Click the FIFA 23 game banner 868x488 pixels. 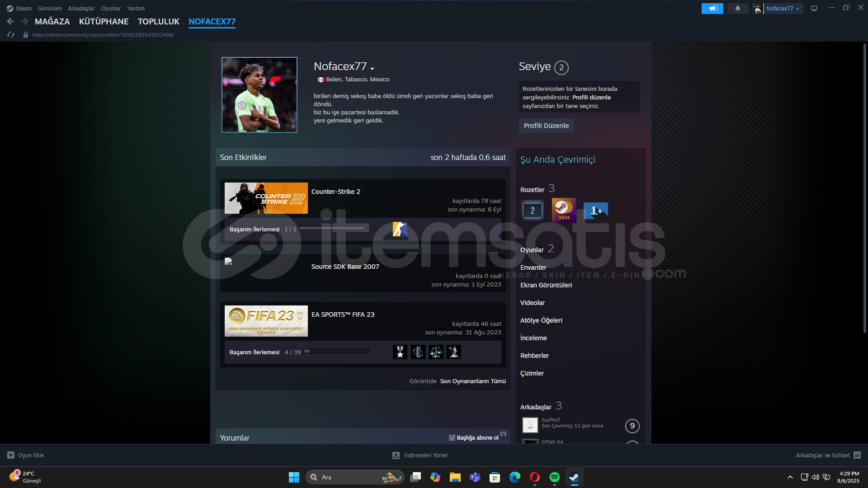click(266, 321)
